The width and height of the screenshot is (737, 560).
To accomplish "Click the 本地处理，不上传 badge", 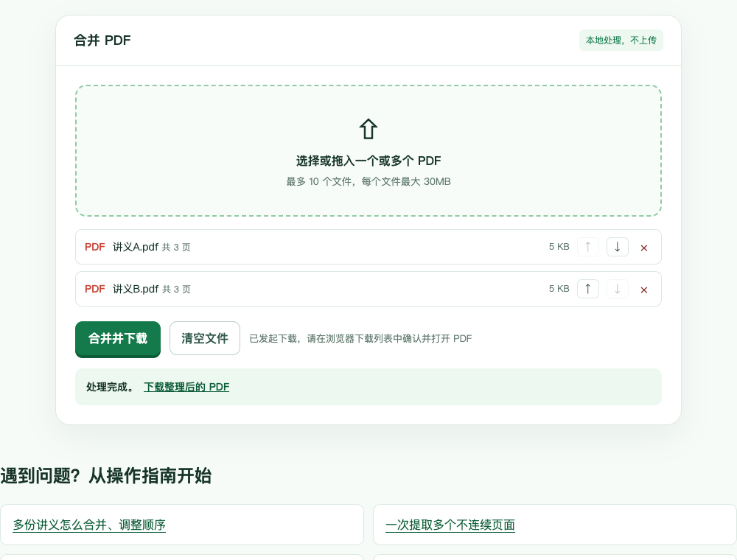I will [x=621, y=41].
